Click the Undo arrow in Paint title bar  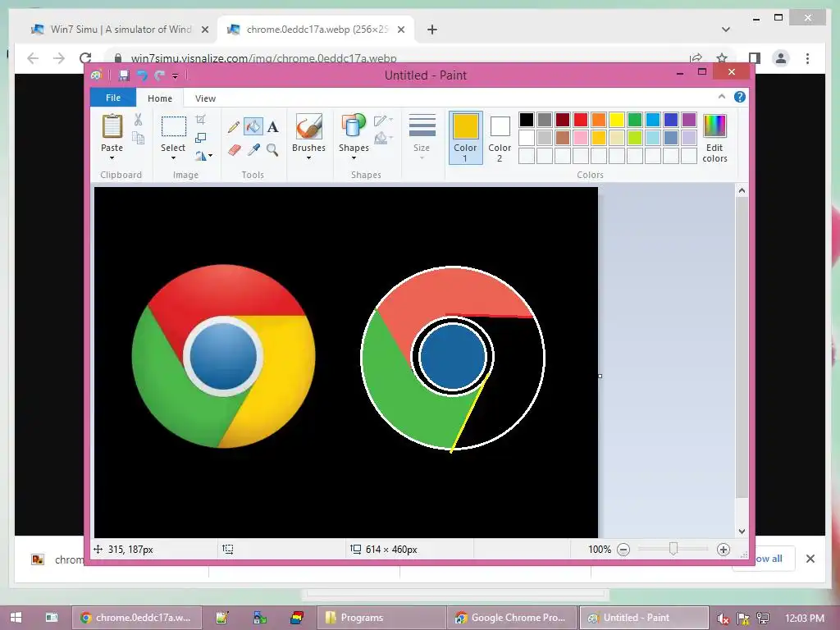point(143,75)
